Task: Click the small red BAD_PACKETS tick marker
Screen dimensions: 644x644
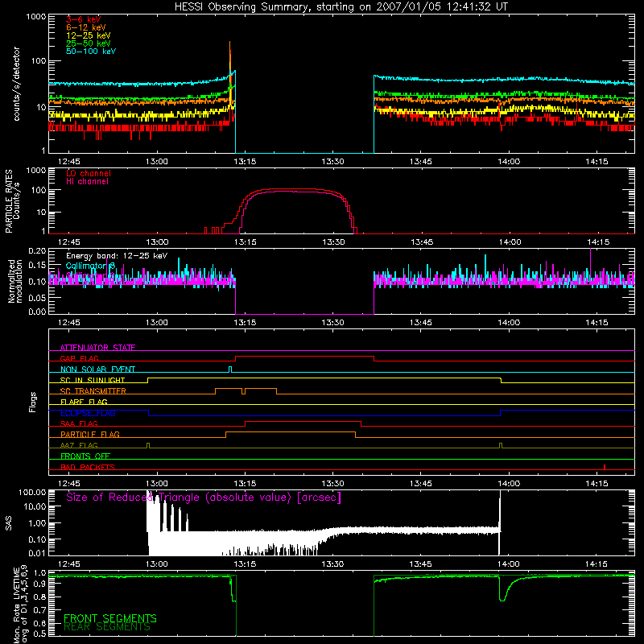Action: click(x=605, y=467)
